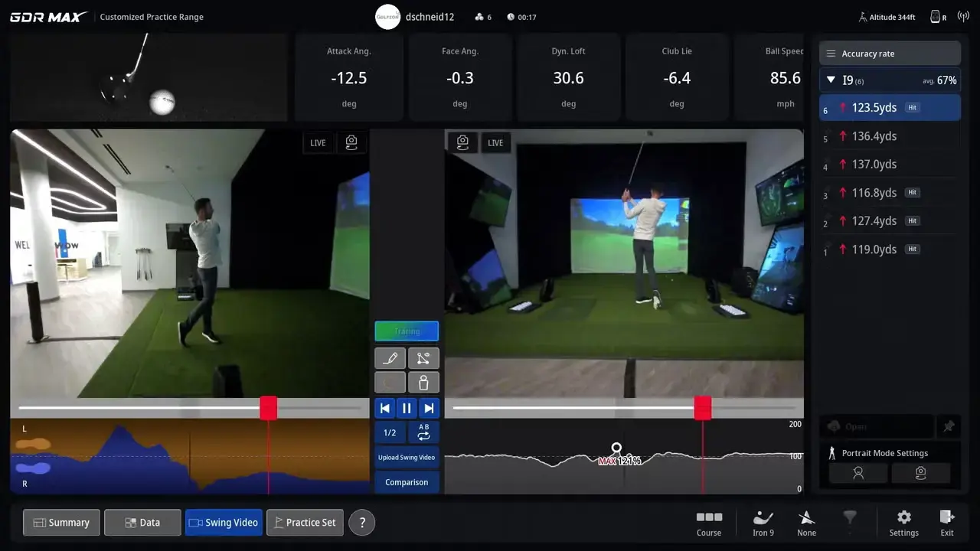The height and width of the screenshot is (551, 980).
Task: Toggle landscape icon in Portrait Mode Settings
Action: tap(921, 473)
